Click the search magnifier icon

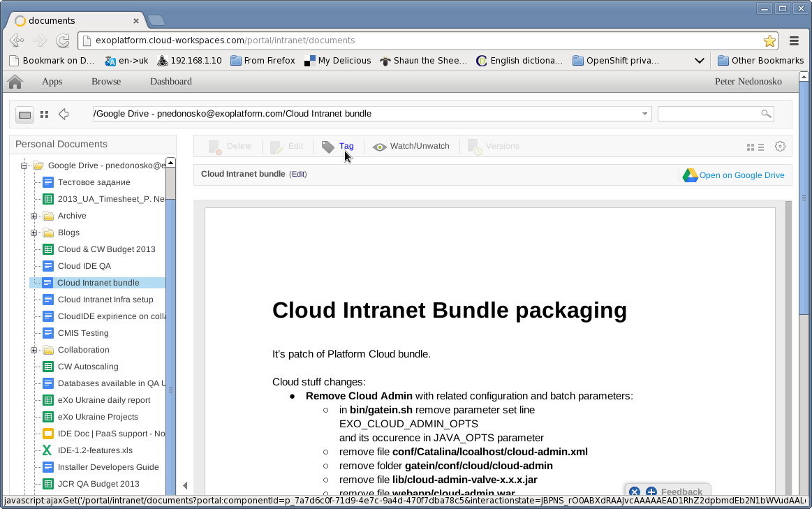(x=766, y=113)
